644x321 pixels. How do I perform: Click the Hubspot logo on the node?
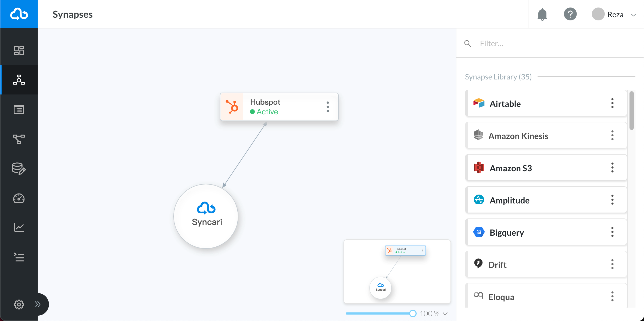point(232,107)
